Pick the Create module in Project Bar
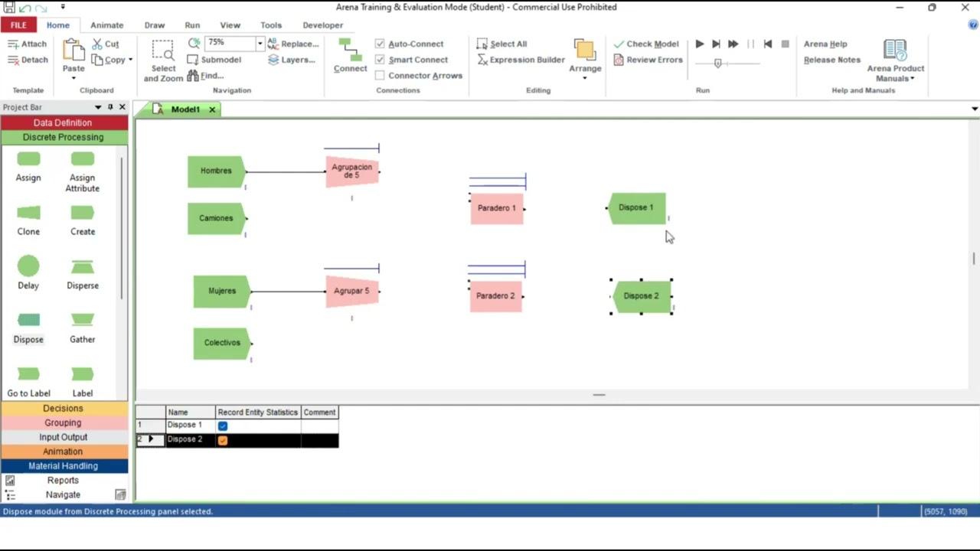 82,213
